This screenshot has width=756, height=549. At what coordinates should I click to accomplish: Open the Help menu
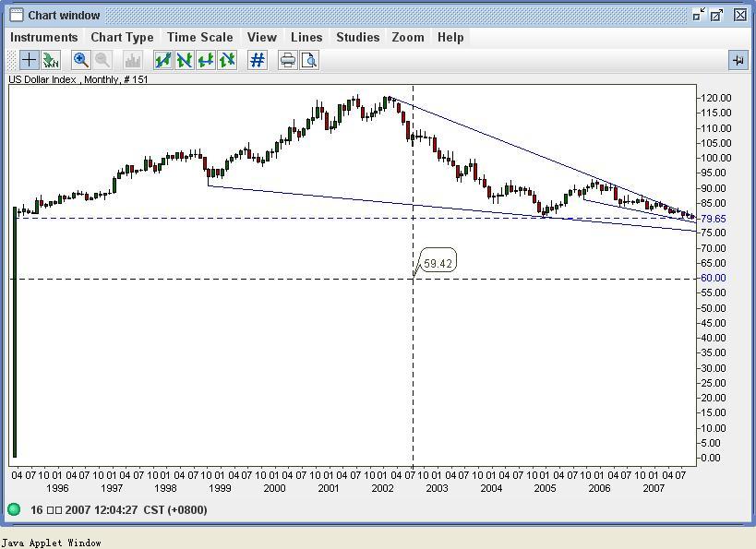[x=450, y=37]
